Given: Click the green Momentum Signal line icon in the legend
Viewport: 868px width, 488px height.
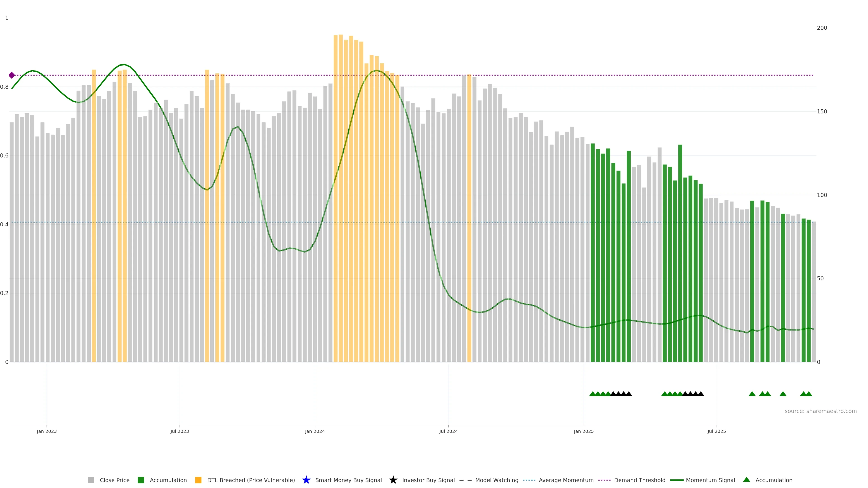Looking at the screenshot, I should click(x=677, y=480).
